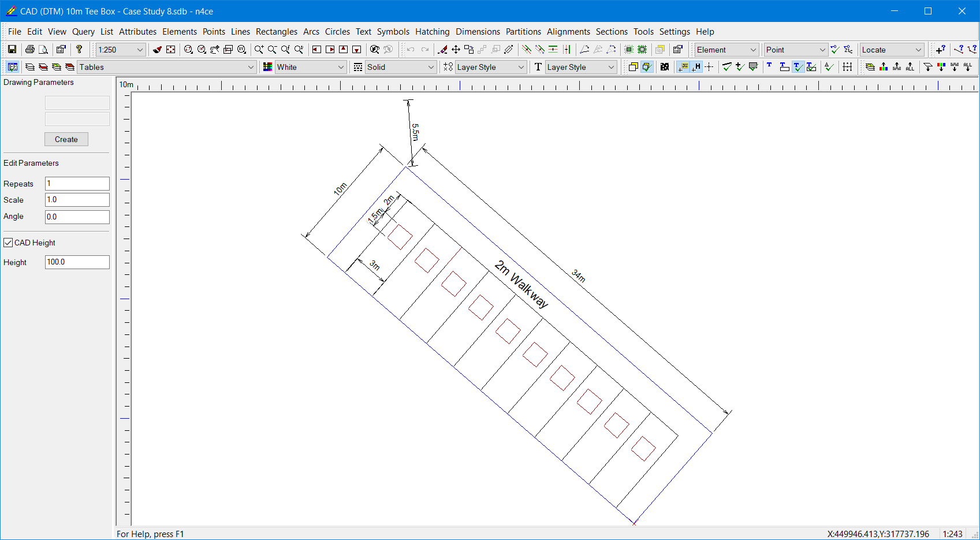Click the zoom out magnifier icon
The height and width of the screenshot is (540, 980).
(x=272, y=50)
